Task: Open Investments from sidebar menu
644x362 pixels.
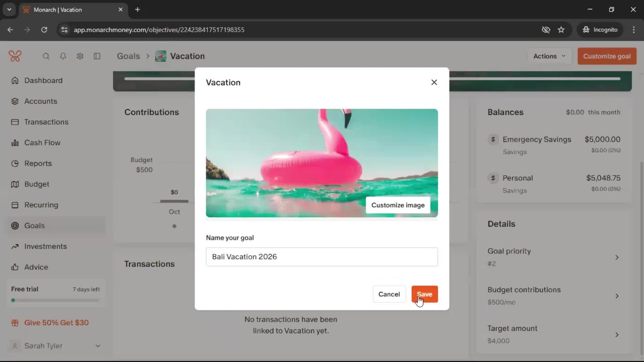Action: [x=46, y=246]
